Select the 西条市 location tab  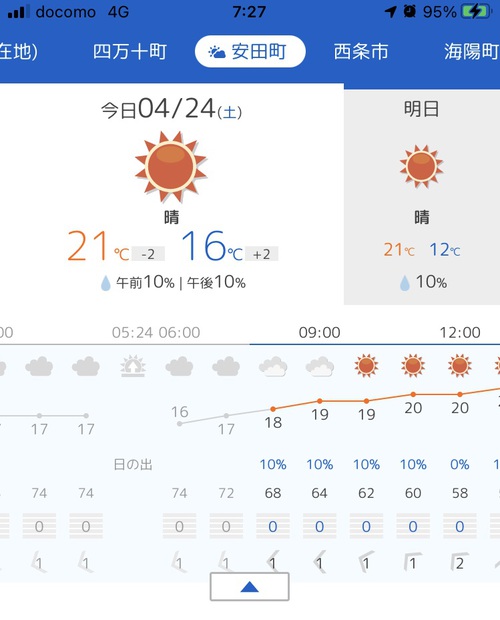click(x=361, y=51)
